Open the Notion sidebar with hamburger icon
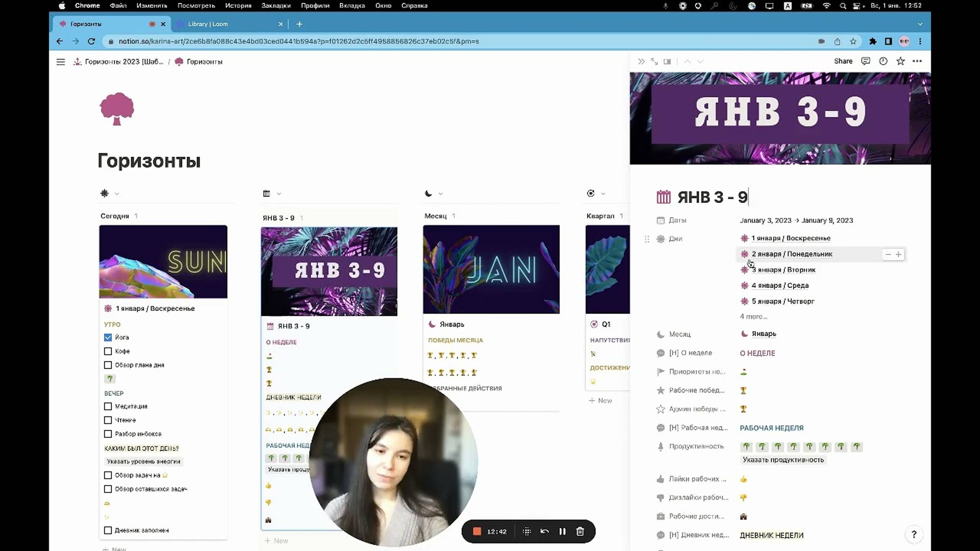The height and width of the screenshot is (551, 980). pyautogui.click(x=60, y=62)
